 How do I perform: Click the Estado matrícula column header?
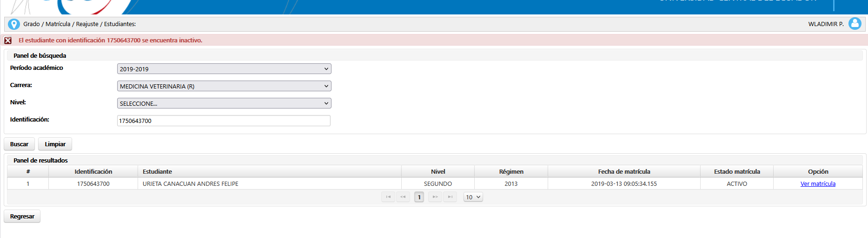click(737, 171)
